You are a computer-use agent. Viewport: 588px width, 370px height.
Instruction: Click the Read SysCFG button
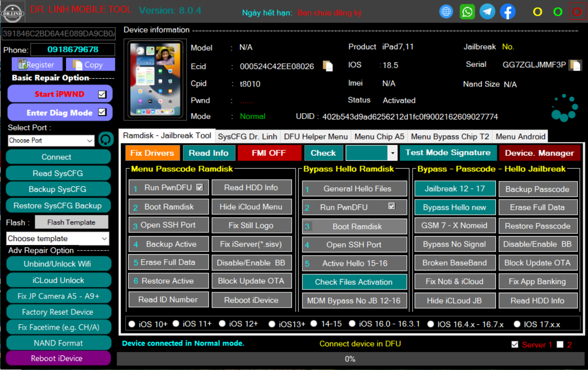coord(58,173)
